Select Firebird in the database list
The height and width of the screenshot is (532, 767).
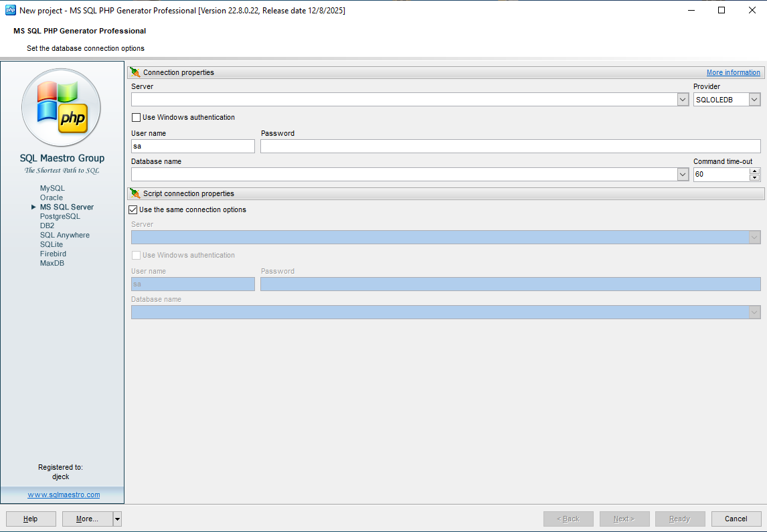point(53,254)
